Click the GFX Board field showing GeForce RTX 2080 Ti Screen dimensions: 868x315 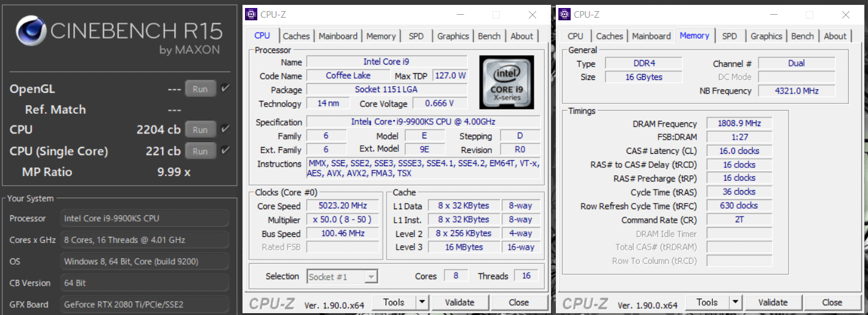click(x=145, y=305)
